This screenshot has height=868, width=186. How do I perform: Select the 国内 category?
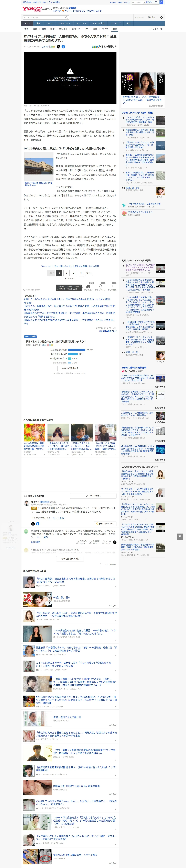(x=35, y=29)
